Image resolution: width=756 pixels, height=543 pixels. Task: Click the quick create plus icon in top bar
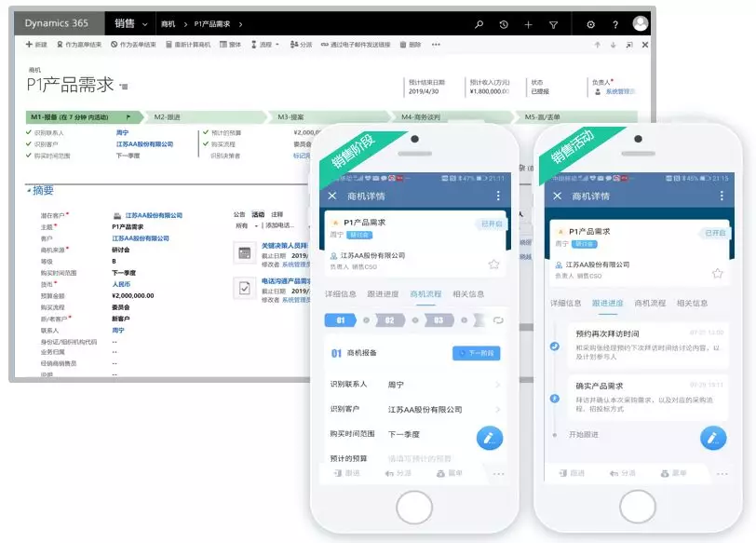pos(528,25)
